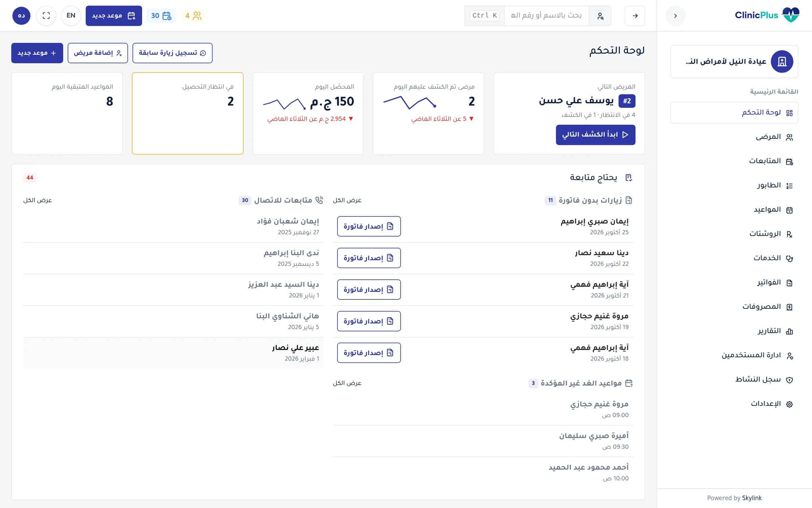Open 'المرضى' patients page in sidebar
This screenshot has height=508, width=812.
(x=734, y=137)
